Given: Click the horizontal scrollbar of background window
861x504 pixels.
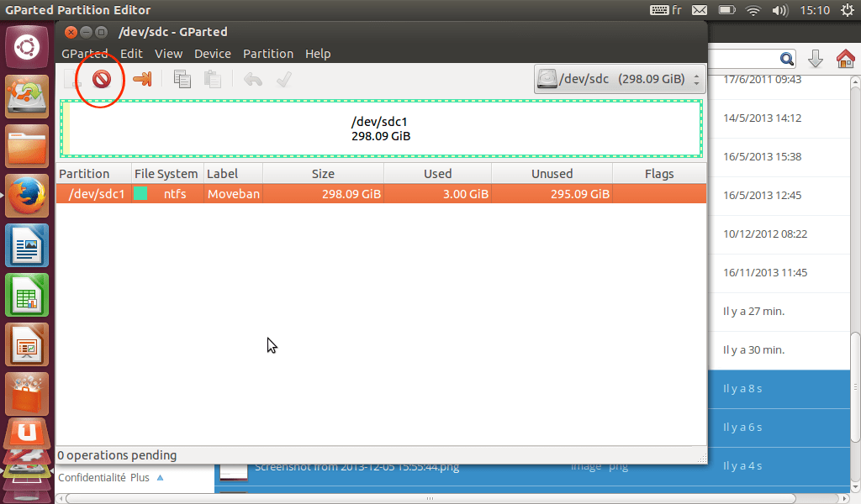Looking at the screenshot, I should 430,498.
